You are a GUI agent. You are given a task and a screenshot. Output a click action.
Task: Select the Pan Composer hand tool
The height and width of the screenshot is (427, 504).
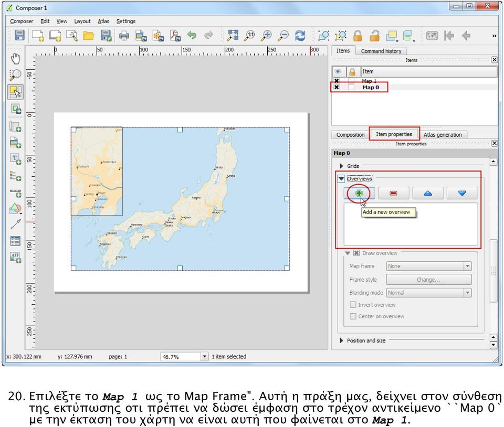tap(15, 59)
